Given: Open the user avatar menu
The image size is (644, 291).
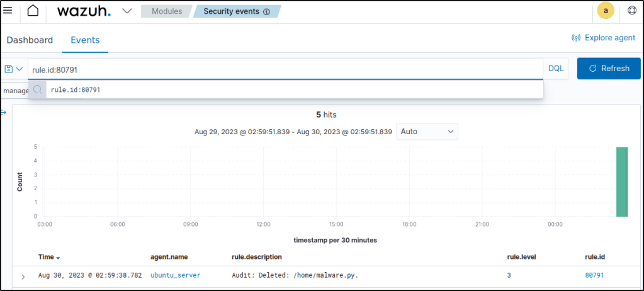Looking at the screenshot, I should pyautogui.click(x=606, y=11).
